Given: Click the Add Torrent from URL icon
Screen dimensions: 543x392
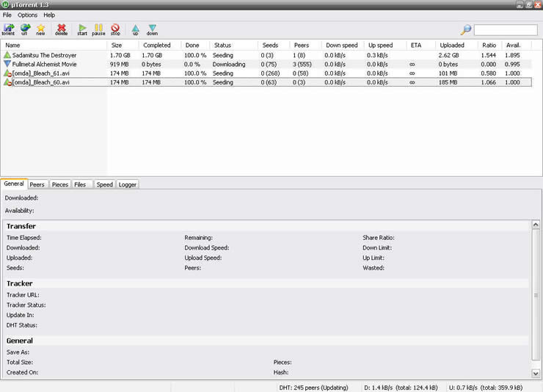Looking at the screenshot, I should click(25, 29).
